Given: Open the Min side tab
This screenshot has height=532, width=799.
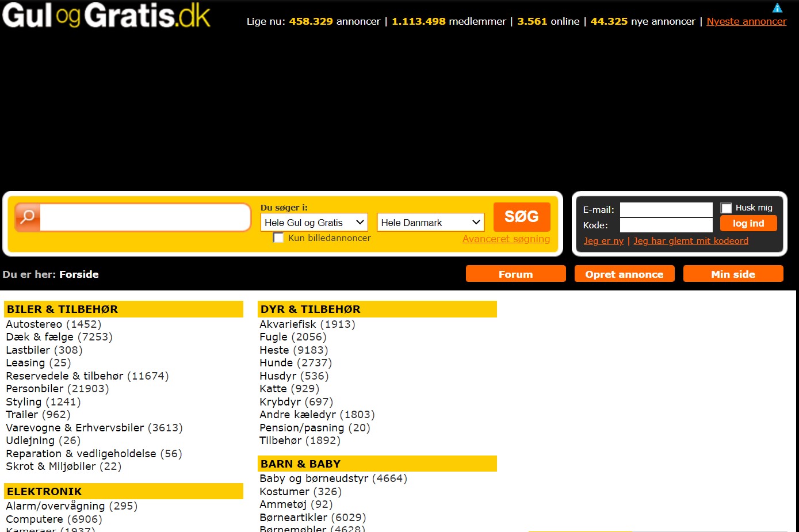Looking at the screenshot, I should coord(733,274).
